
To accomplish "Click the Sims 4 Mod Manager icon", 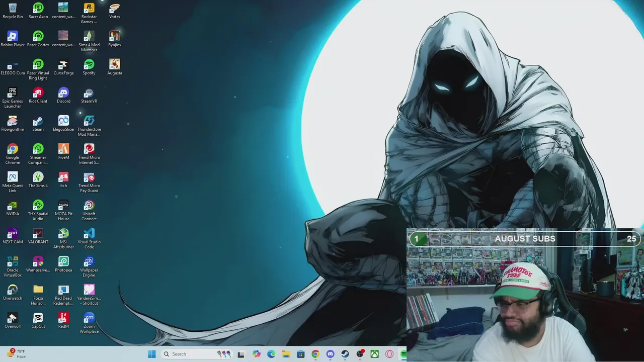I will [x=89, y=42].
